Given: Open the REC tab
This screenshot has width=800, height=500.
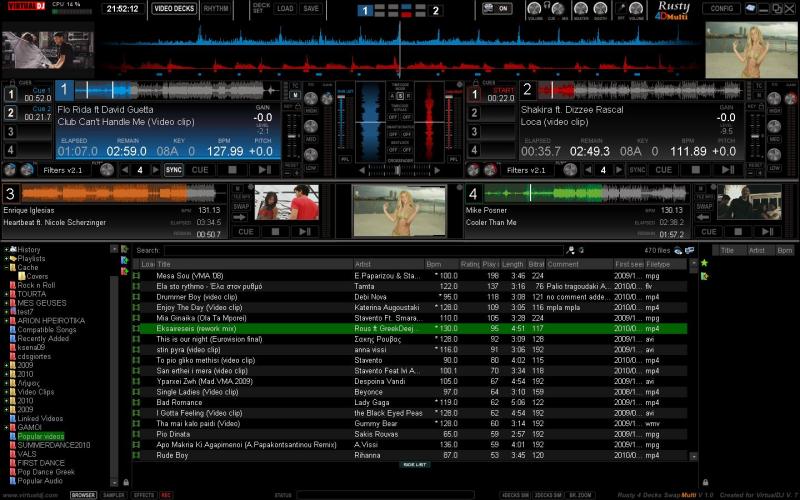Looking at the screenshot, I should point(166,495).
